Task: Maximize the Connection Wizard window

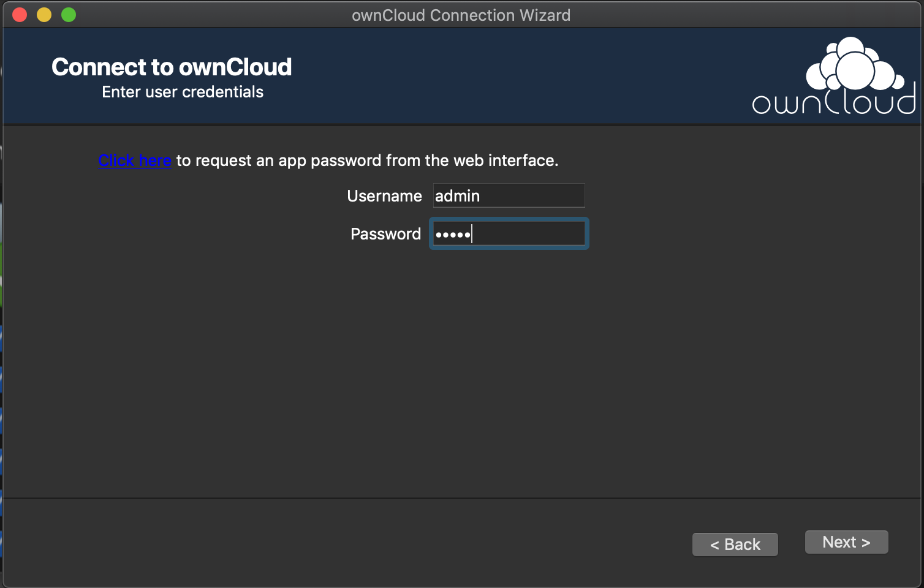Action: pos(69,15)
